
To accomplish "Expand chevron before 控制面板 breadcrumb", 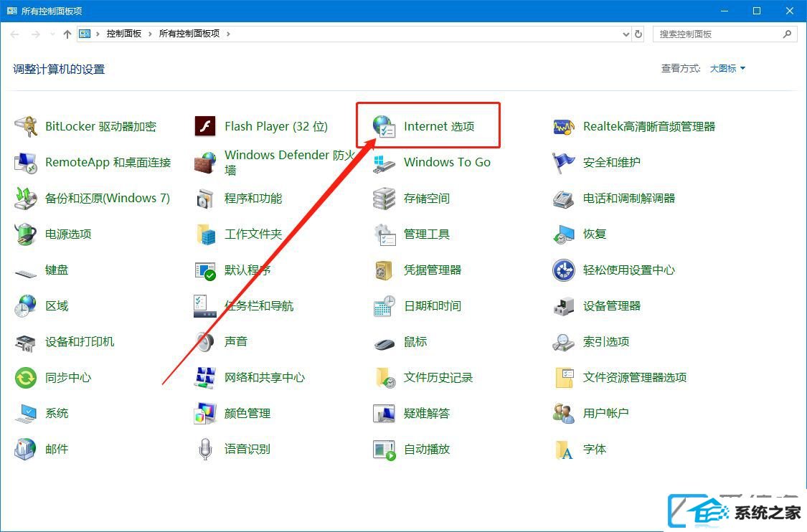I will click(98, 34).
